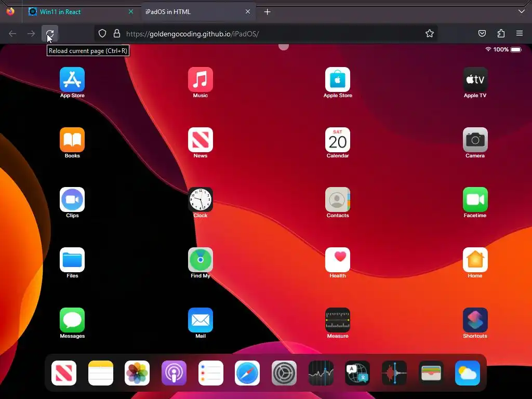Launch the Music app
This screenshot has height=399, width=532.
(x=200, y=79)
